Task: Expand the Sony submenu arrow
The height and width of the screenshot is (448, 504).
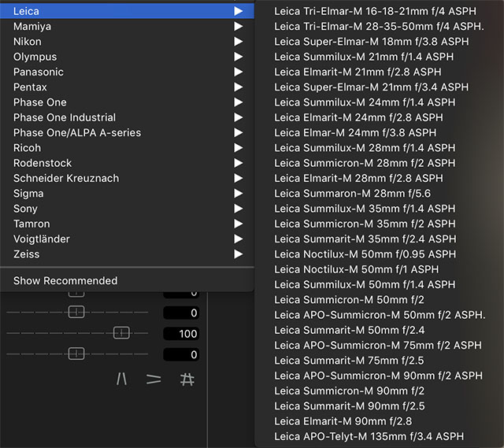Action: pos(238,209)
